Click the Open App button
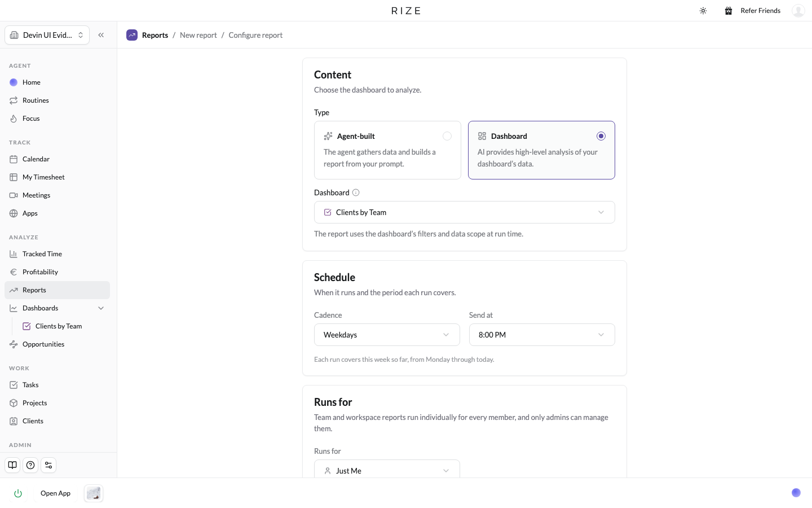This screenshot has height=508, width=812. tap(55, 493)
